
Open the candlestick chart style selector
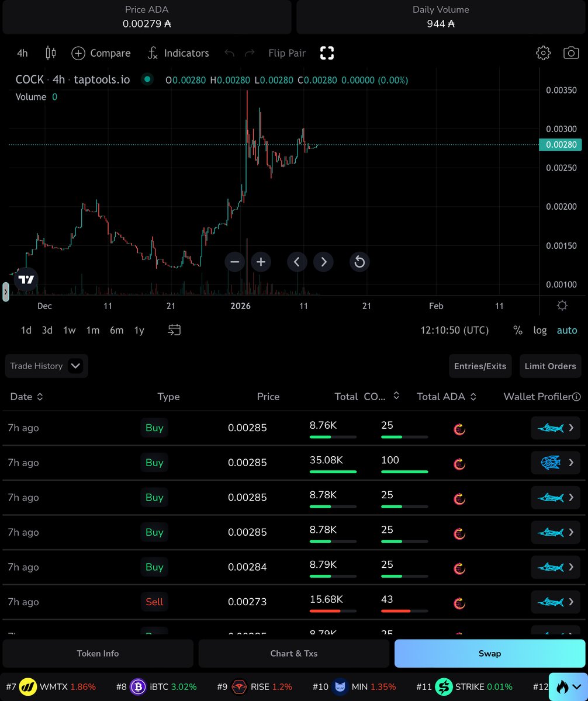point(51,53)
